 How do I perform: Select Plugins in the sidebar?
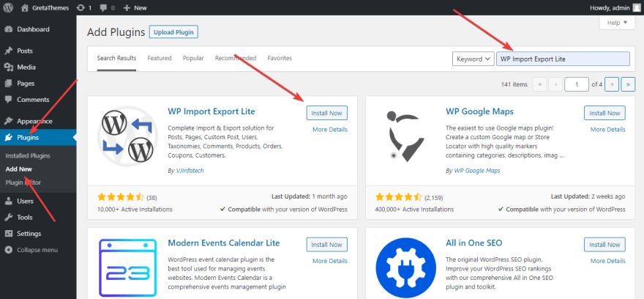pos(38,137)
